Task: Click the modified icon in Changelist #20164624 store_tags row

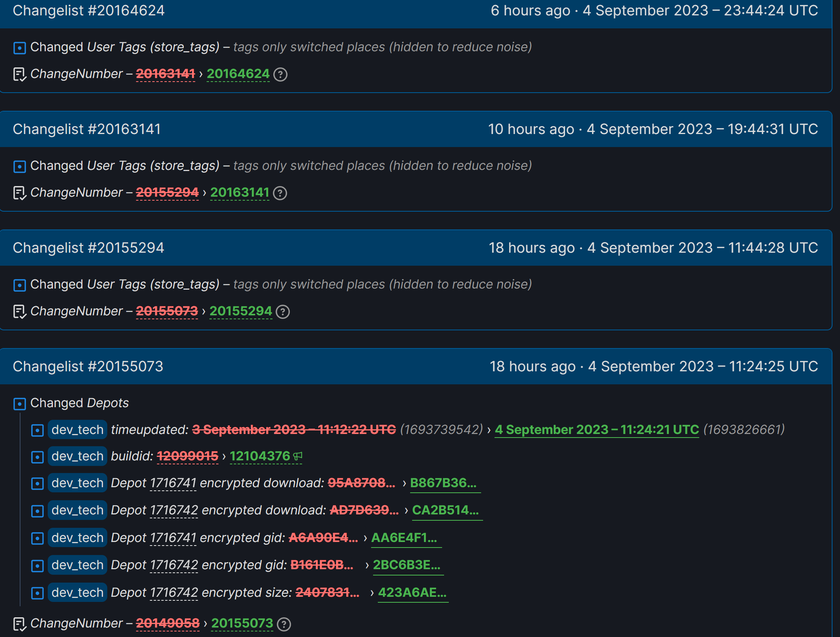Action: click(x=19, y=48)
